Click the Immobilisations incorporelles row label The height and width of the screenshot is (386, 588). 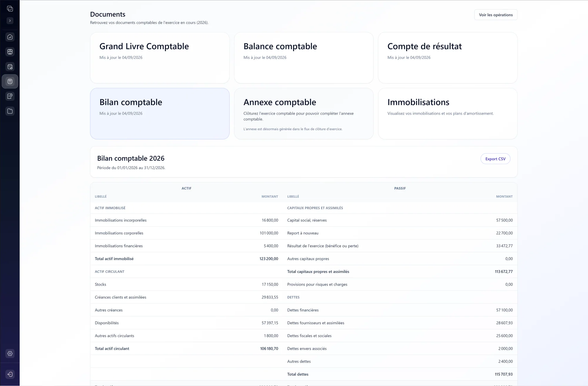pyautogui.click(x=121, y=220)
